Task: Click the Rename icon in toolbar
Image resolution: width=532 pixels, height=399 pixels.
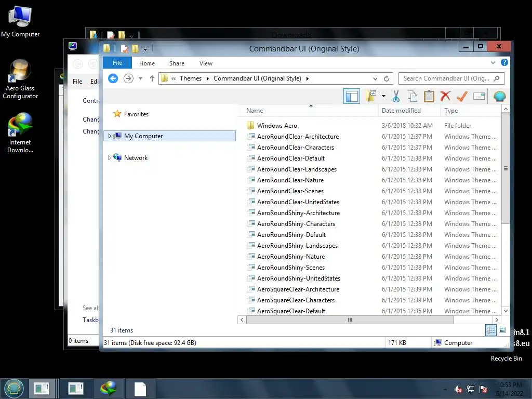Action: 478,96
